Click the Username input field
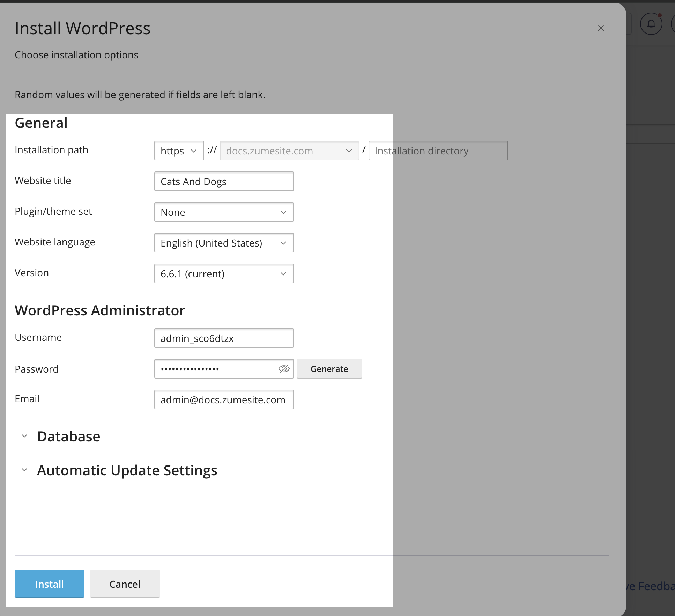 tap(224, 338)
